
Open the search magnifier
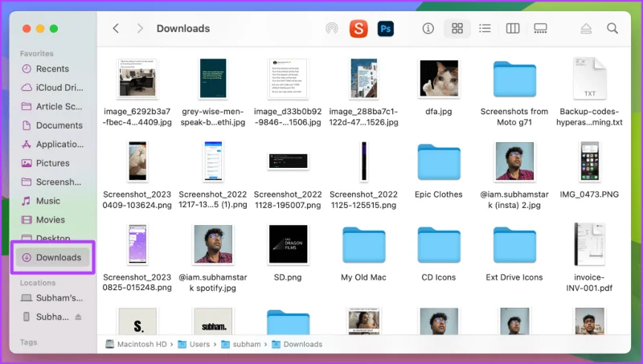click(x=612, y=28)
